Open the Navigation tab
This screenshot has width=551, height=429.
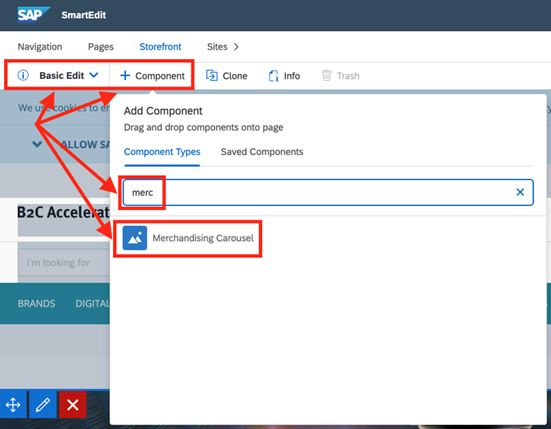coord(40,47)
